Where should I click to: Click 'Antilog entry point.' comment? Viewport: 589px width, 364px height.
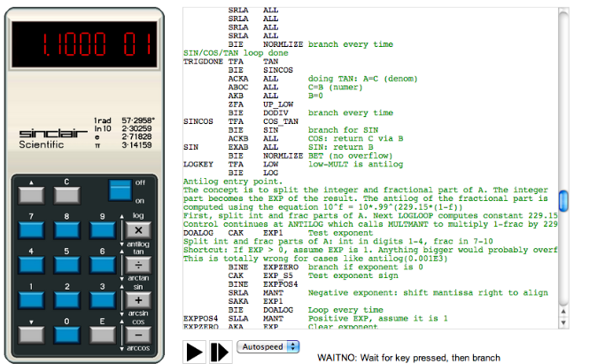coord(233,182)
